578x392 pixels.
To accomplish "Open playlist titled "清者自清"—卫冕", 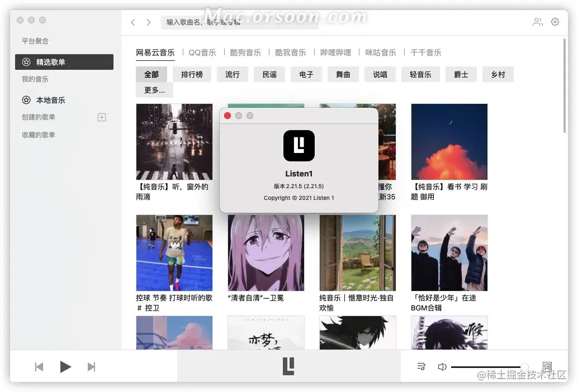I will 256,298.
